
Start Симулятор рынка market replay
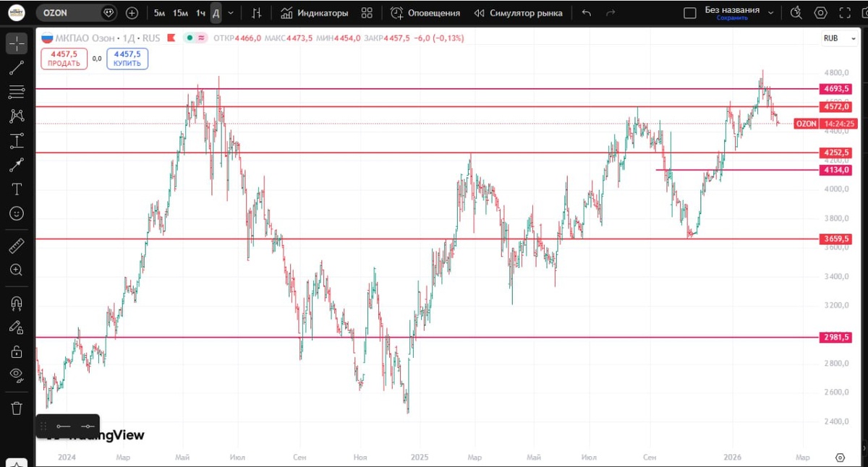pos(518,13)
